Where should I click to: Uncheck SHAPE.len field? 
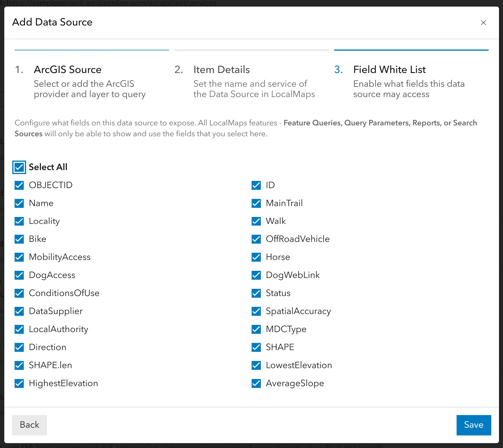point(19,365)
